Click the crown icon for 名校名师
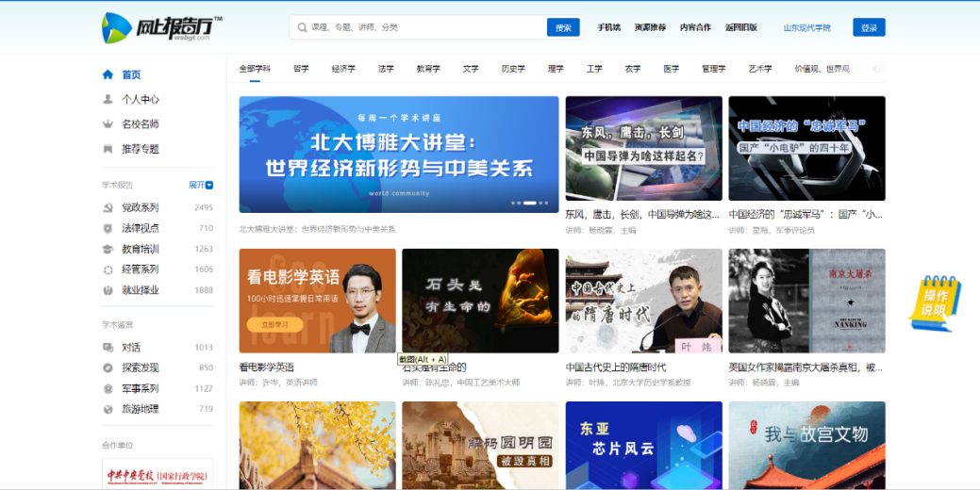 108,124
